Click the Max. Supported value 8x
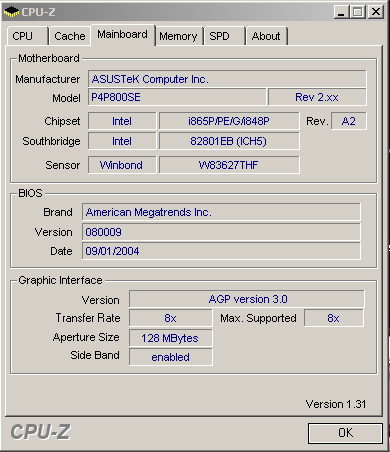 [x=333, y=318]
